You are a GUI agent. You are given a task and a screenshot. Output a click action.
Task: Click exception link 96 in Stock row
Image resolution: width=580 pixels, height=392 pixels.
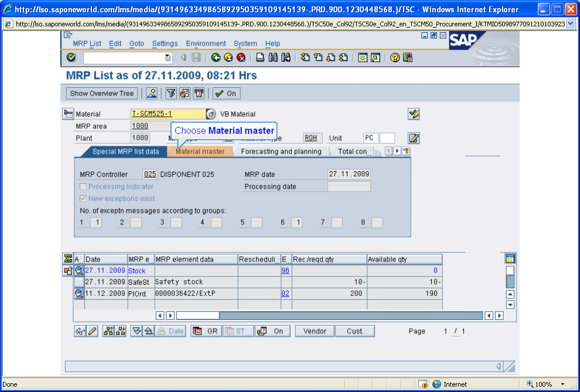point(285,270)
